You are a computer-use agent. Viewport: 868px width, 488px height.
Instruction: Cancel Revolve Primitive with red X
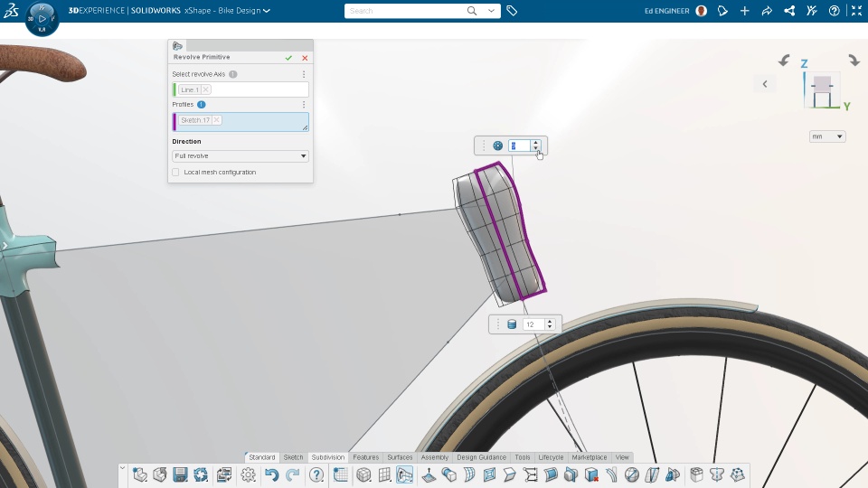(305, 58)
